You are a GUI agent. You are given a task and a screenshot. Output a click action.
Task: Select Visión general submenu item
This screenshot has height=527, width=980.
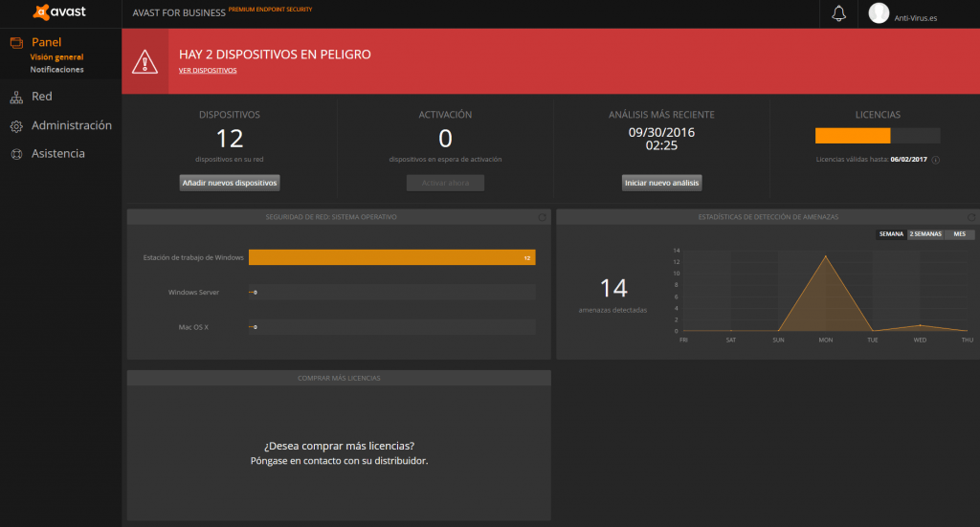(56, 56)
